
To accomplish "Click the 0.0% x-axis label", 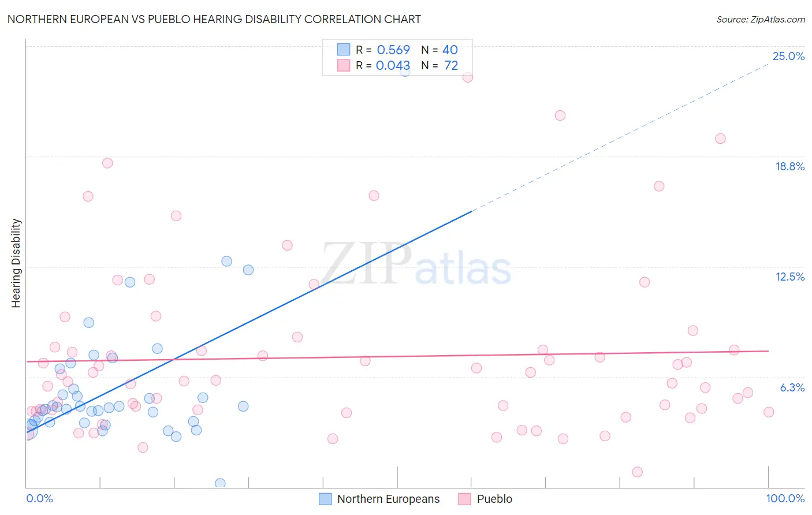I will coord(40,498).
